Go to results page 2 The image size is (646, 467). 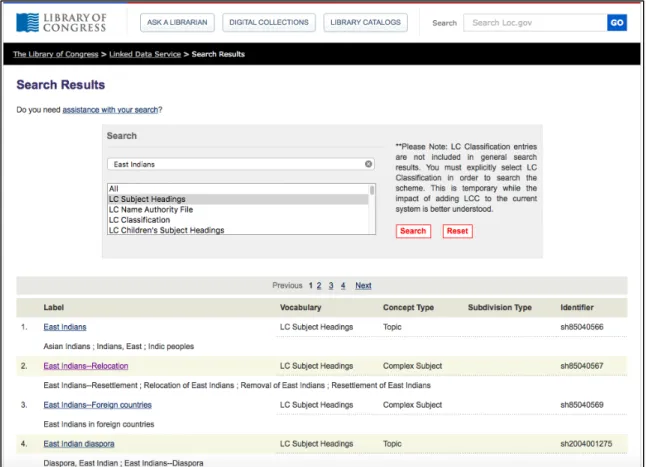319,285
